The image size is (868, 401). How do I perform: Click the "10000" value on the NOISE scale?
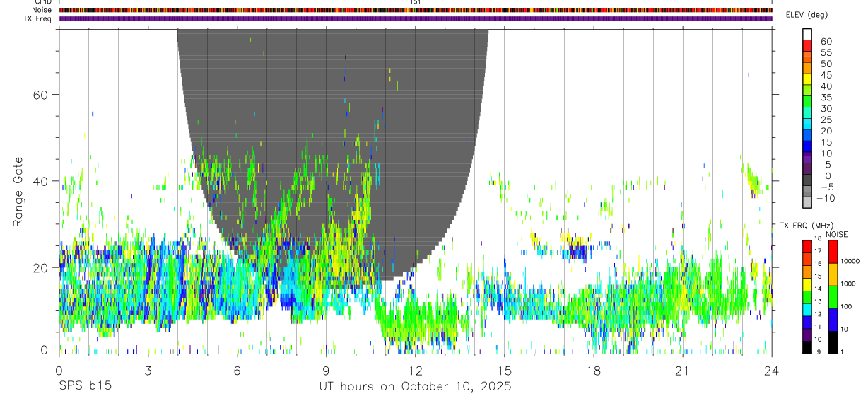click(x=852, y=261)
